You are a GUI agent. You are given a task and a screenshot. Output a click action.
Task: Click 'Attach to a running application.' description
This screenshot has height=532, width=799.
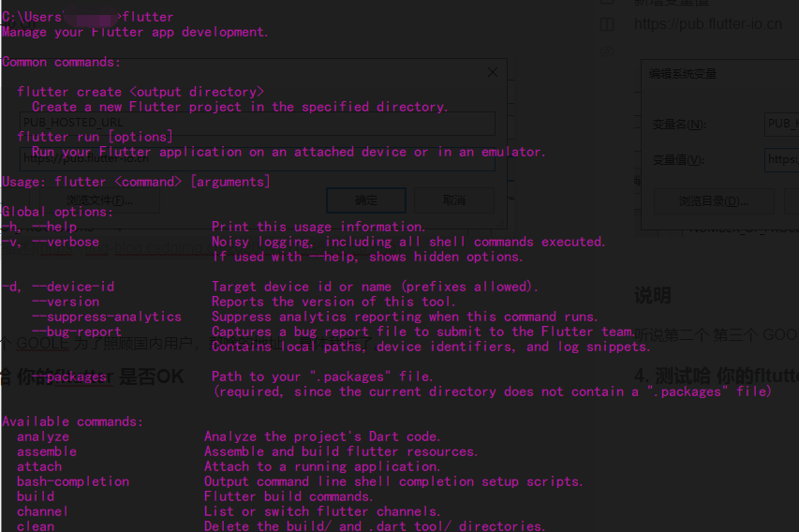tap(322, 466)
